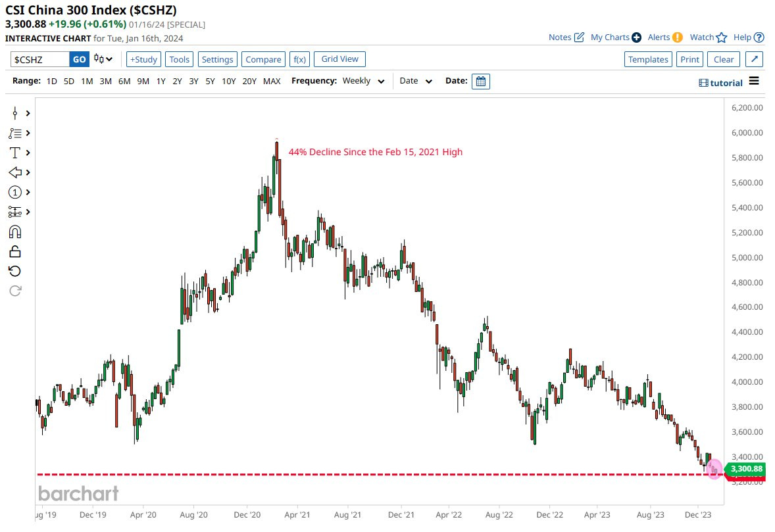
Task: Open the calendar date picker icon
Action: 481,82
